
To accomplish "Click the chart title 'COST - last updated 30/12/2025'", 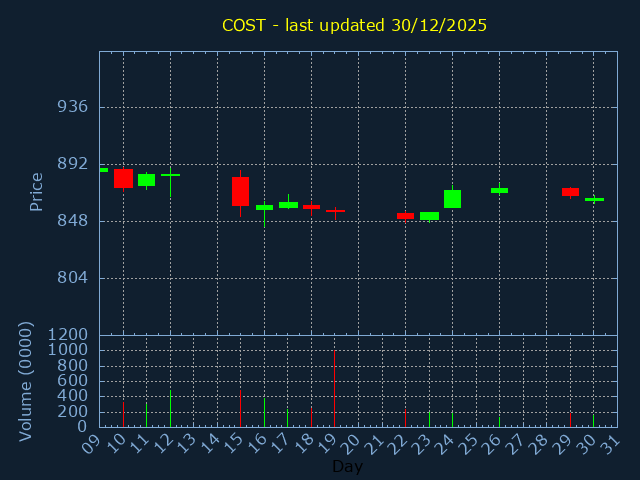I will [354, 25].
